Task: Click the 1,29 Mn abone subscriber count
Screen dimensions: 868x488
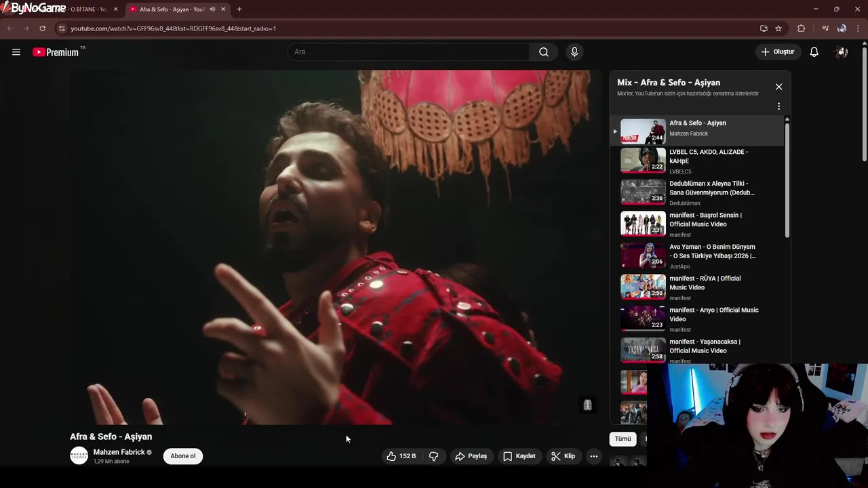Action: [111, 462]
